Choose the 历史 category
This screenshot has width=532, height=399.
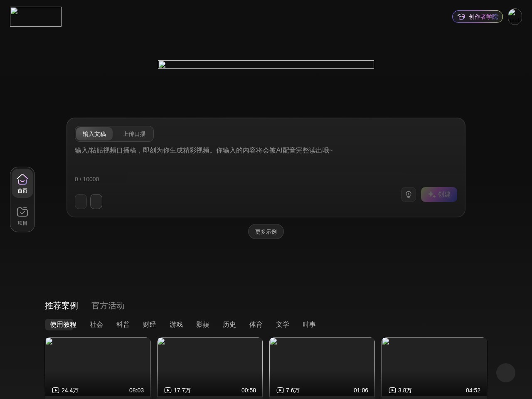pos(229,325)
